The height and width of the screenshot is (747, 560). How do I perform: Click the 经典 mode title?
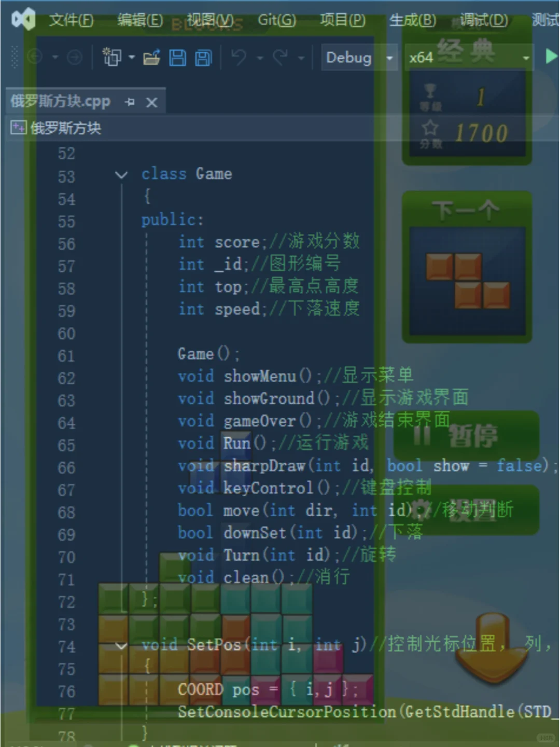tap(466, 50)
